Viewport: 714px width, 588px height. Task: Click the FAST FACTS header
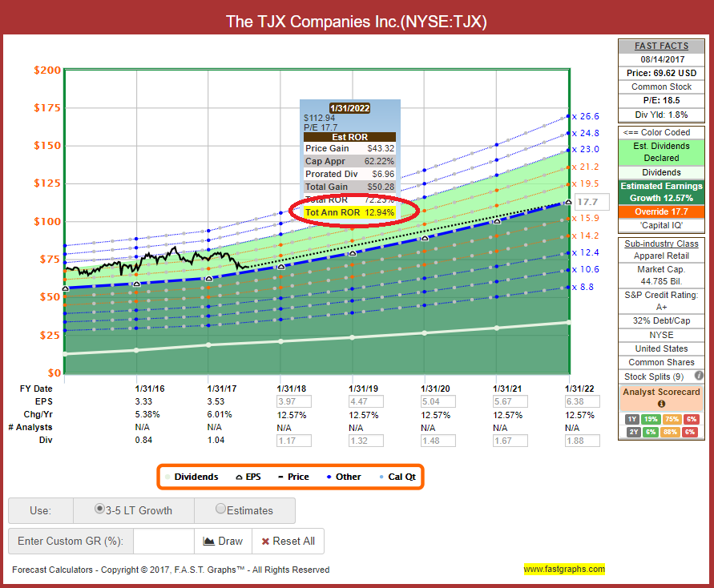pos(661,46)
